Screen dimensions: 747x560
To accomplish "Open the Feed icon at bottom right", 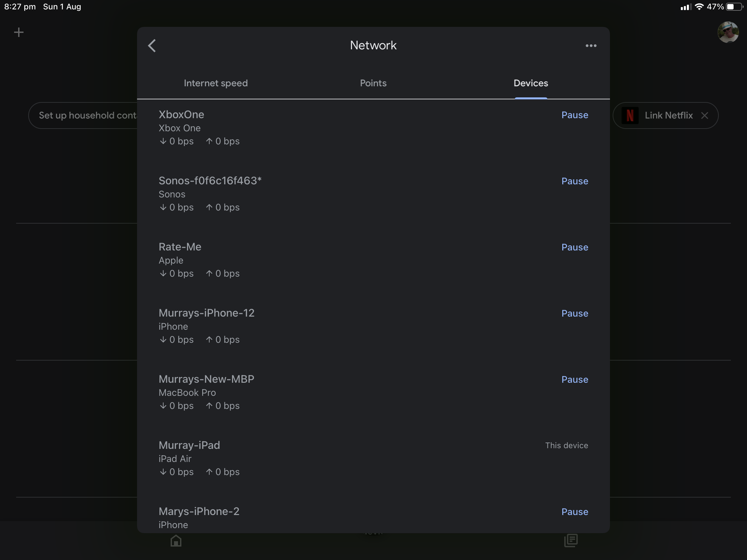I will tap(571, 541).
